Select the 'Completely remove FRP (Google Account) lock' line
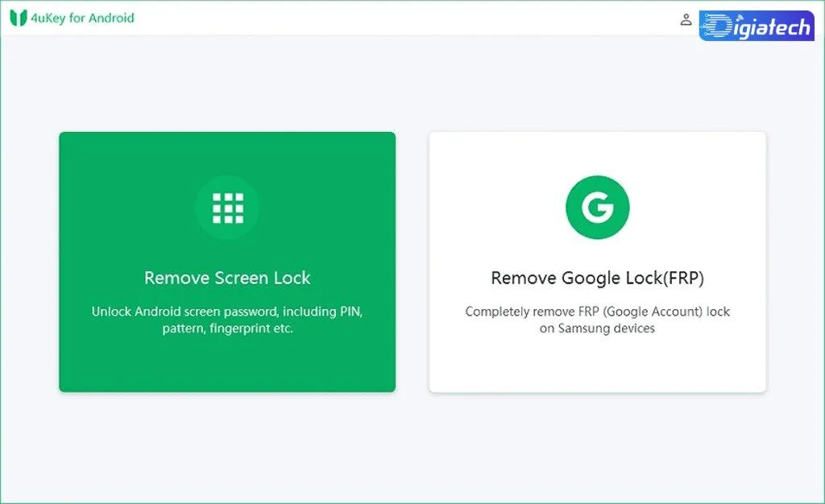 [597, 312]
